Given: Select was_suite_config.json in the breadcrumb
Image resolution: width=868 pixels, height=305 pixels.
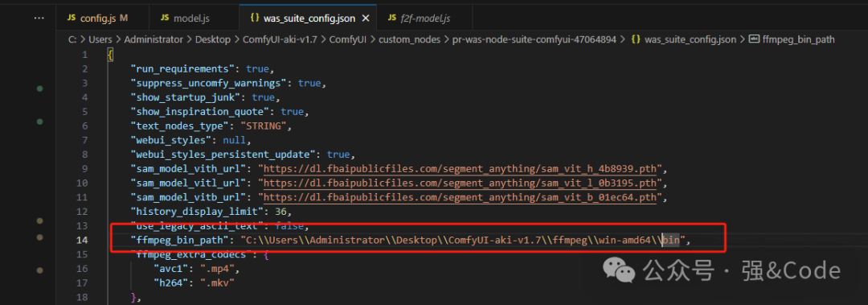Looking at the screenshot, I should pyautogui.click(x=690, y=39).
